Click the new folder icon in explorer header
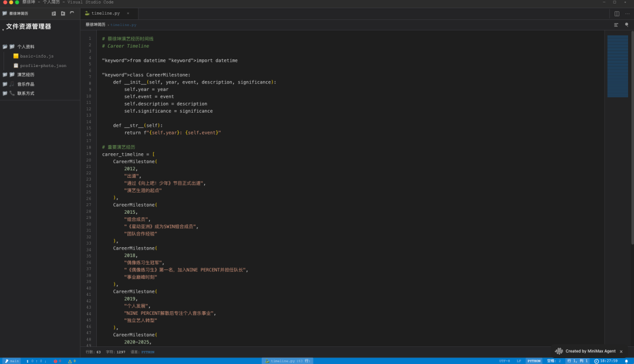Image resolution: width=634 pixels, height=364 pixels. [x=63, y=14]
